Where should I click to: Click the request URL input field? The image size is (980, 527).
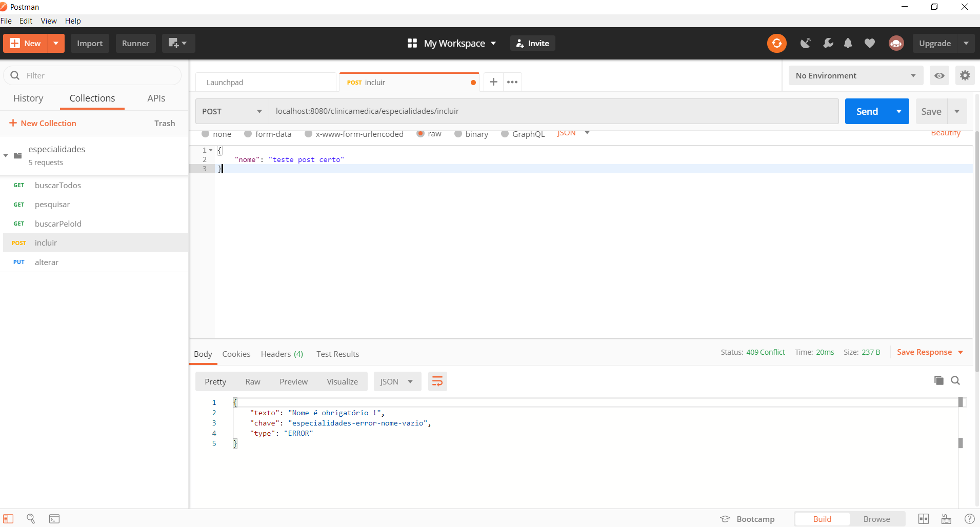point(554,111)
